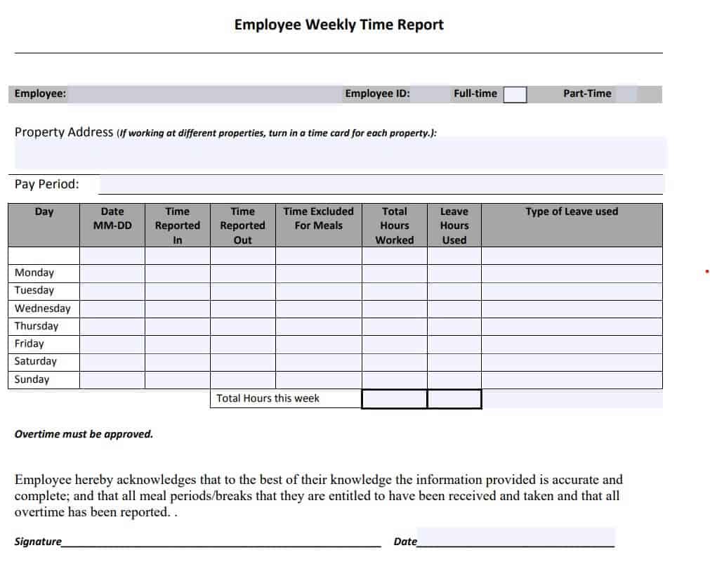Click the 'Day' column header
The height and width of the screenshot is (588, 710).
(44, 211)
